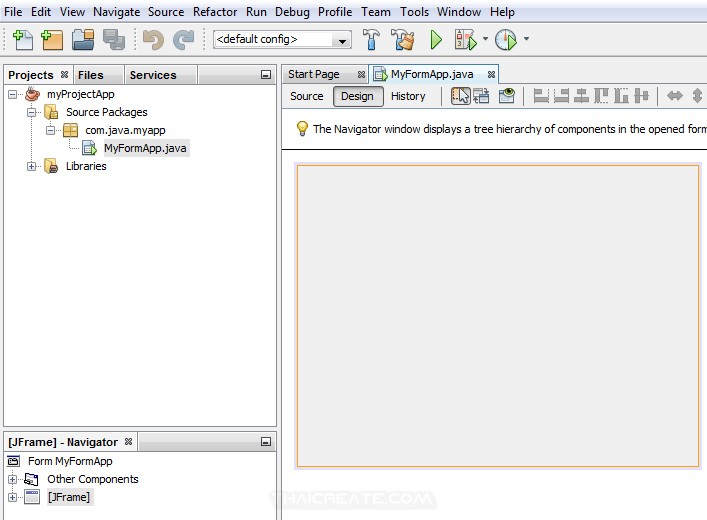This screenshot has width=707, height=520.
Task: Click the New File toolbar icon
Action: (x=23, y=40)
